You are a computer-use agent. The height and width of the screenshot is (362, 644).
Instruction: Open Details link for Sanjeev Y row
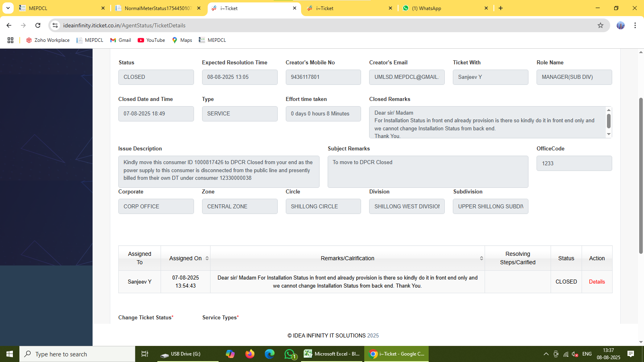(597, 282)
